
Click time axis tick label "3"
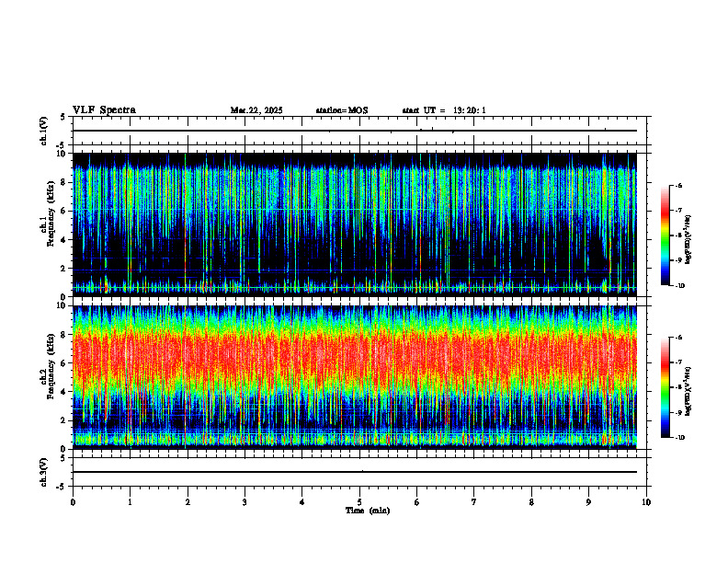coord(245,502)
